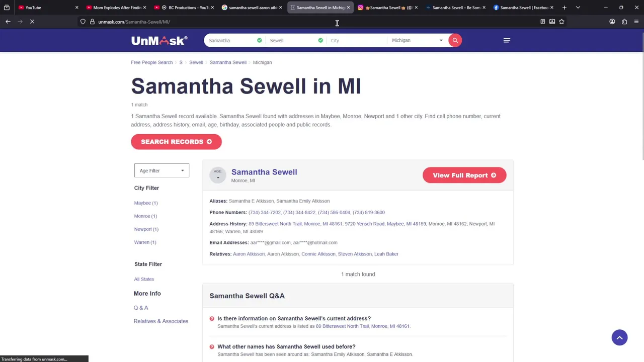644x362 pixels.
Task: Open the list all tabs chevron
Action: 578,8
